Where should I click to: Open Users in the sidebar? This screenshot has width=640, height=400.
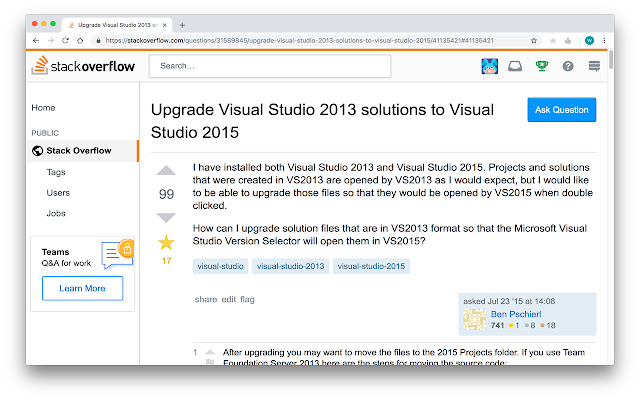(58, 193)
